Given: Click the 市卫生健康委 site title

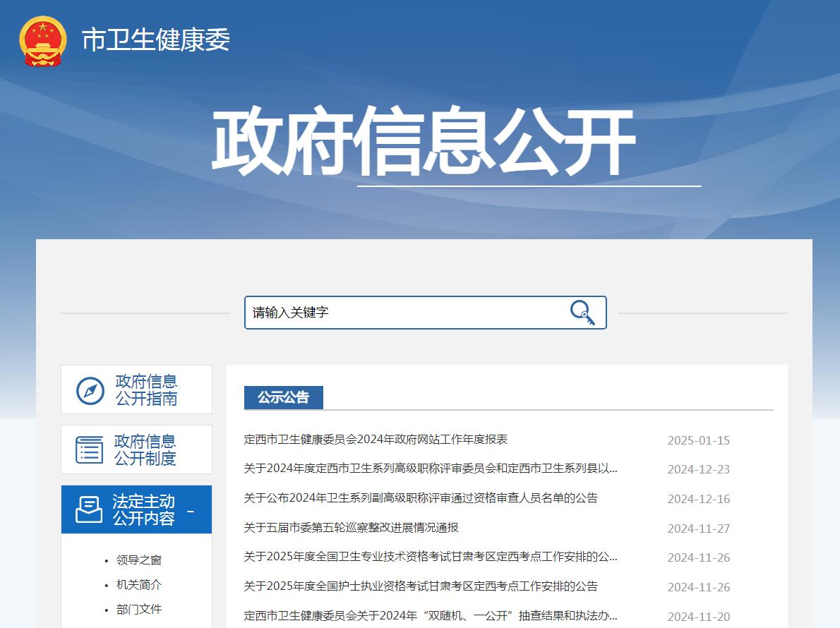Looking at the screenshot, I should click(156, 40).
